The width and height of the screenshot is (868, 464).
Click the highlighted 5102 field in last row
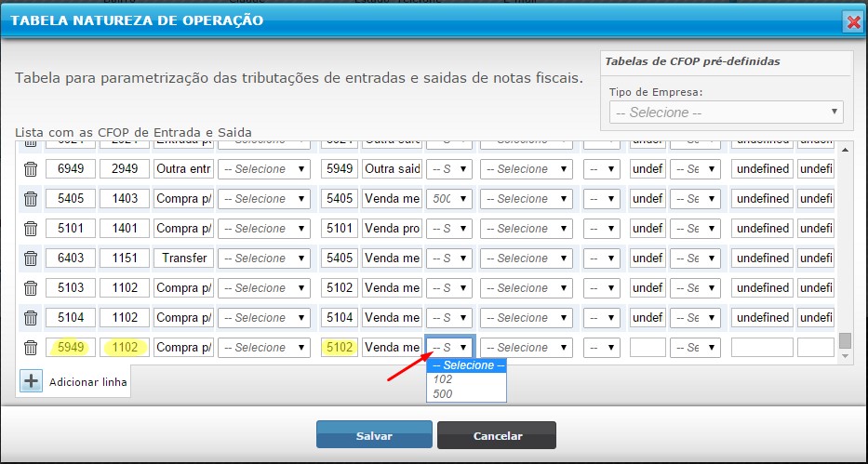coord(340,348)
